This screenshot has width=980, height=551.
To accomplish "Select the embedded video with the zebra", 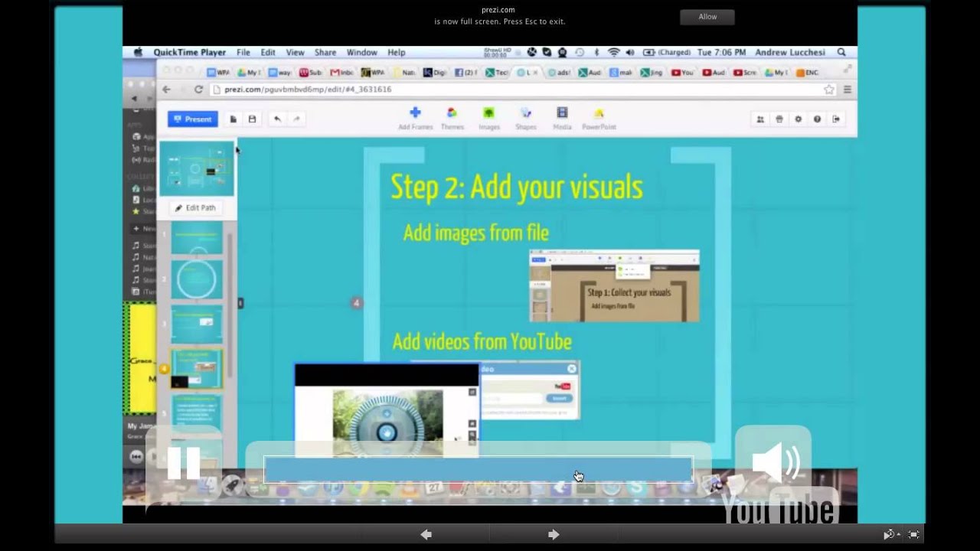I will 387,411.
